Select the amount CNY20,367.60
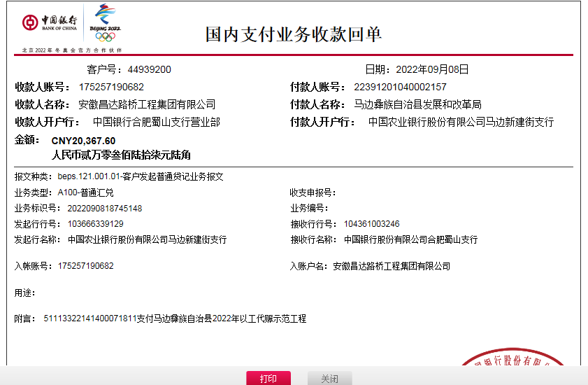The image size is (588, 385). click(83, 141)
